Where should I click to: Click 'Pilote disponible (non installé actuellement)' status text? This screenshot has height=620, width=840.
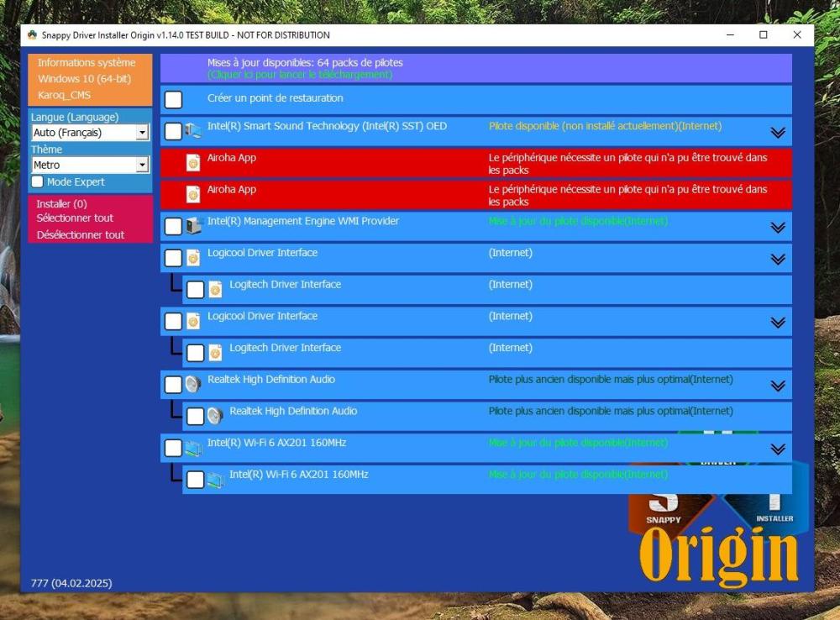tap(606, 126)
